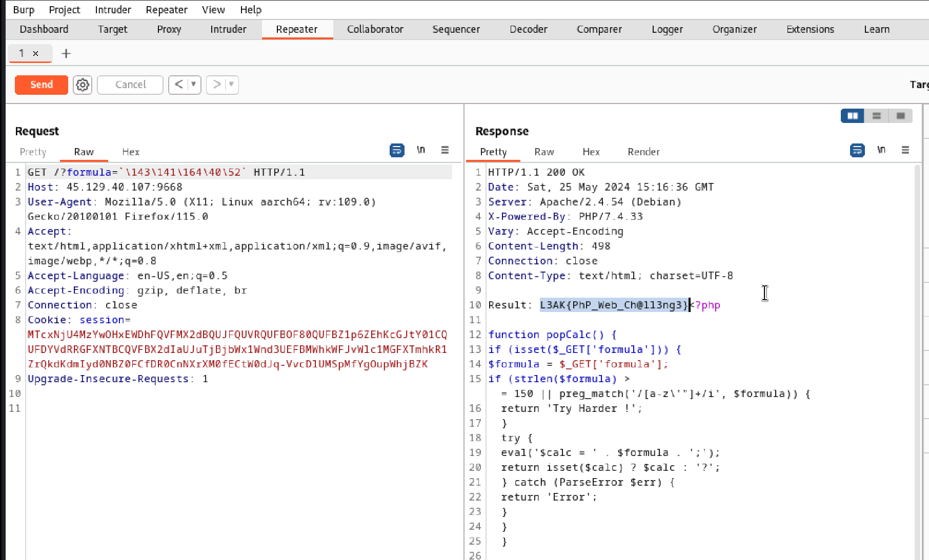The image size is (929, 560).
Task: Toggle Response non-printable characters \n
Action: tap(881, 150)
